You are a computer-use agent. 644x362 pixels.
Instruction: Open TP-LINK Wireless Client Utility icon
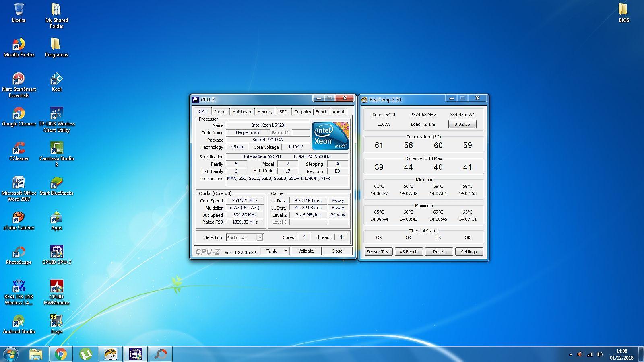coord(56,119)
